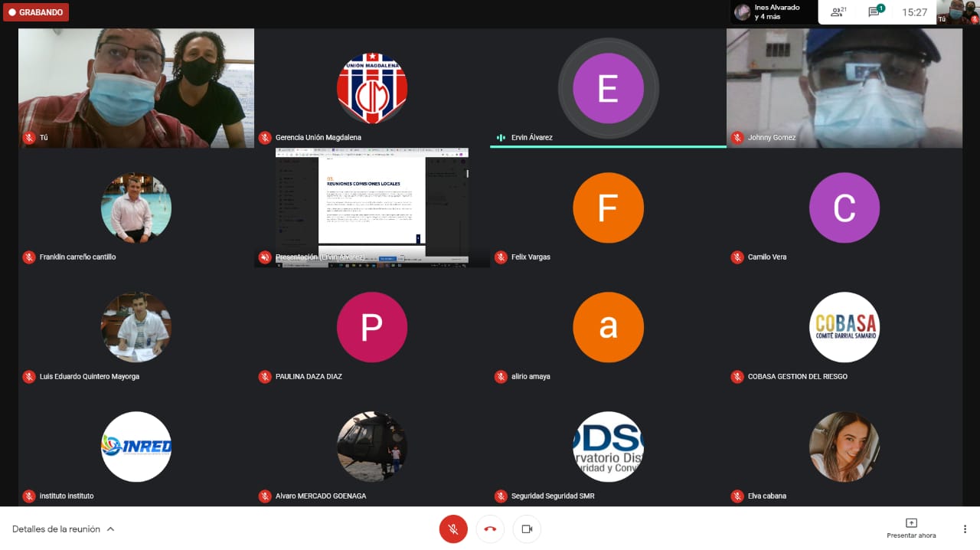Screen dimensions: 980x550
Task: Select Elva cabana's profile photo tile
Action: point(844,447)
